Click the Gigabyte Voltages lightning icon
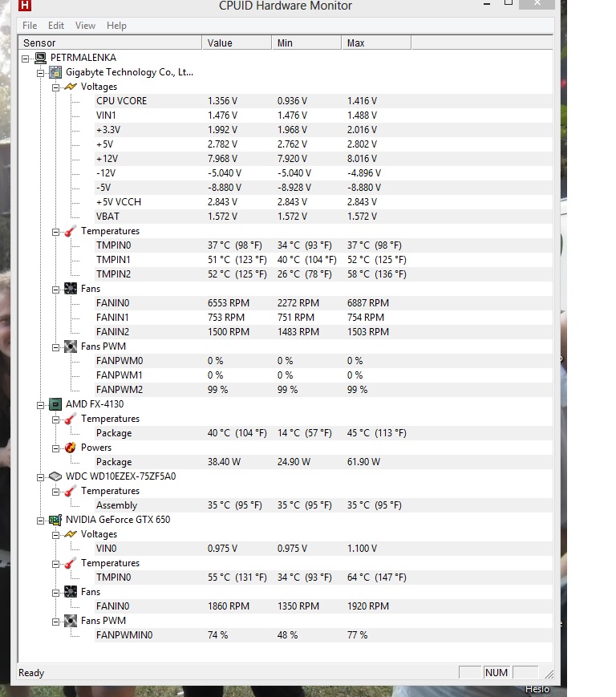The width and height of the screenshot is (616, 697). [71, 87]
